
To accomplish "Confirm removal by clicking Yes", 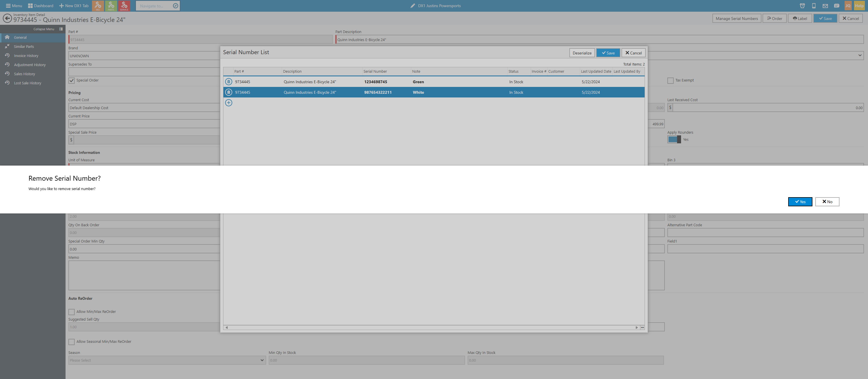I will (800, 201).
